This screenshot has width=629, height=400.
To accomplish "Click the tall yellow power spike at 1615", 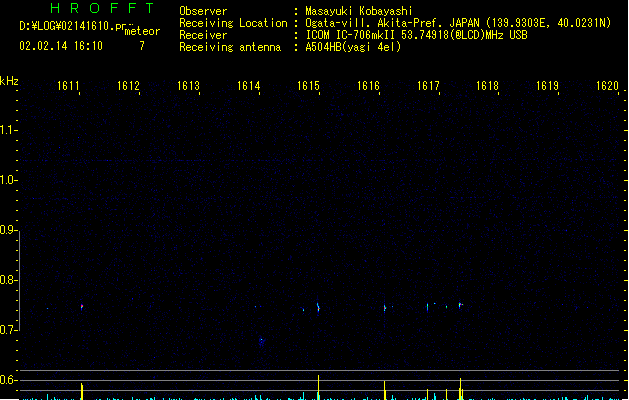I will pos(319,387).
